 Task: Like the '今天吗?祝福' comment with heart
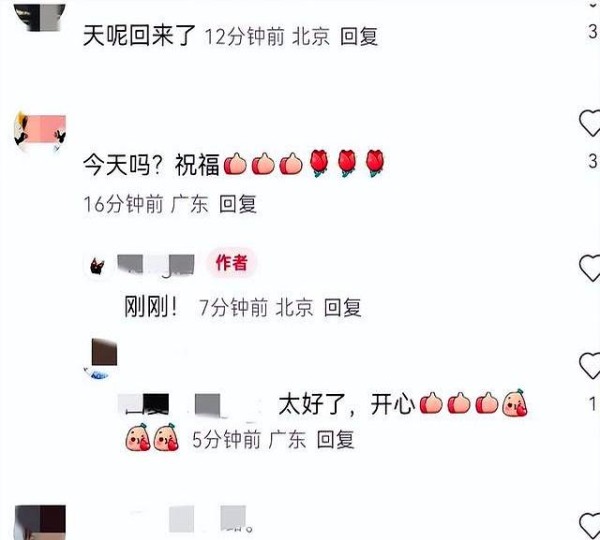pos(590,123)
